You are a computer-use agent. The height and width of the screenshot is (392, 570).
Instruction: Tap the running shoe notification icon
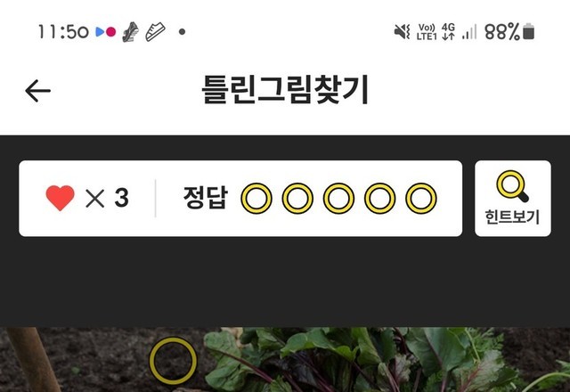(130, 32)
